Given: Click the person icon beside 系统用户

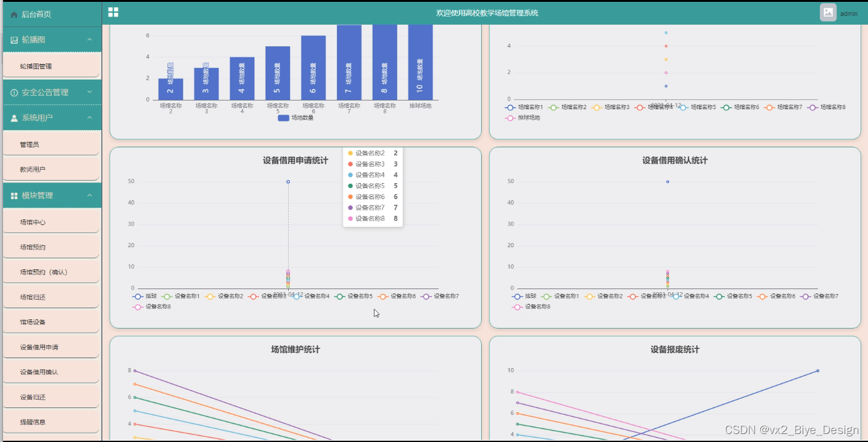Looking at the screenshot, I should (x=14, y=118).
